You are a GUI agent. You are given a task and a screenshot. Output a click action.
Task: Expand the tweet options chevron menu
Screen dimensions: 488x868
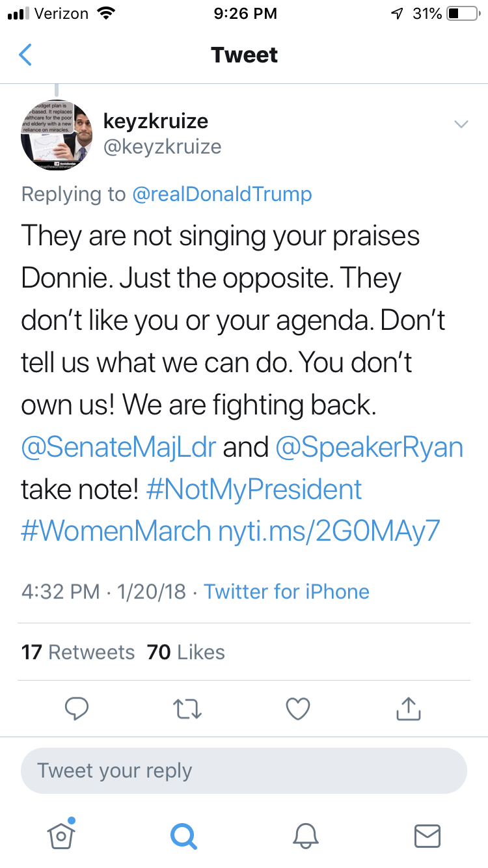tap(461, 124)
